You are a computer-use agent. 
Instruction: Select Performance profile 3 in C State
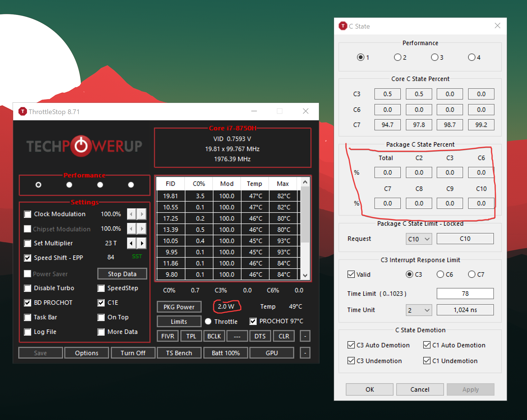[434, 57]
